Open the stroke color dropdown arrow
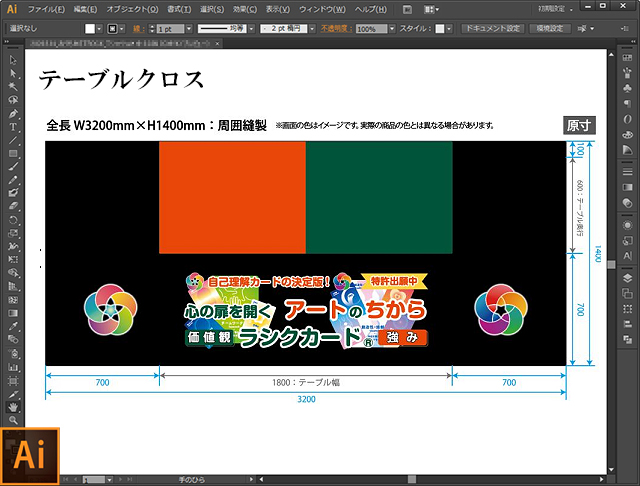This screenshot has height=486, width=640. [122, 29]
